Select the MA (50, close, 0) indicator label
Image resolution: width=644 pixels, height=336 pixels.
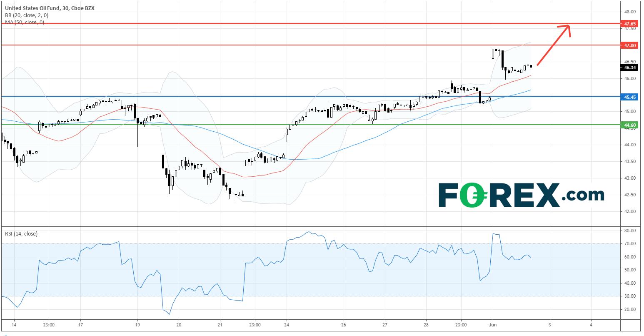coord(25,23)
